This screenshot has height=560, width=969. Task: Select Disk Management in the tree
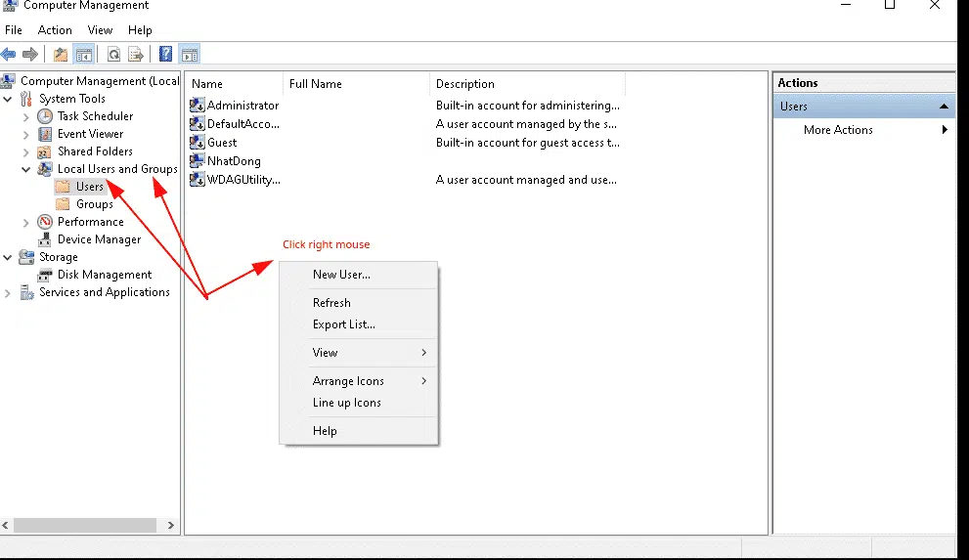pos(105,275)
